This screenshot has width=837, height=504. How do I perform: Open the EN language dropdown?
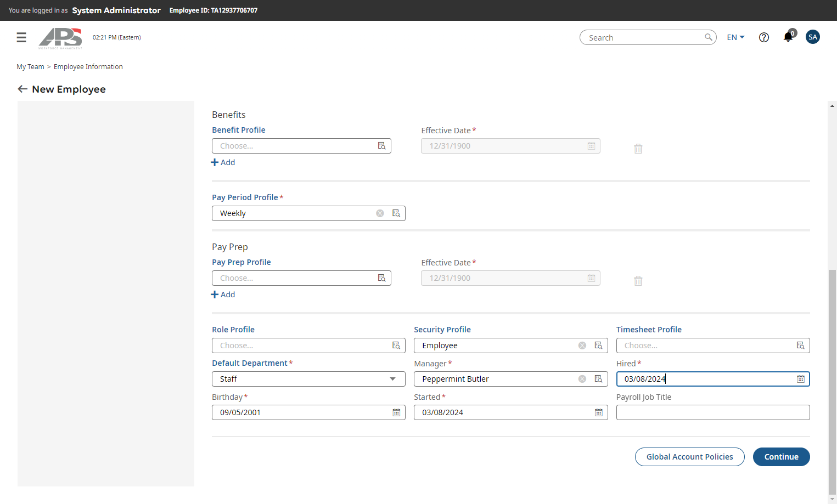tap(735, 37)
